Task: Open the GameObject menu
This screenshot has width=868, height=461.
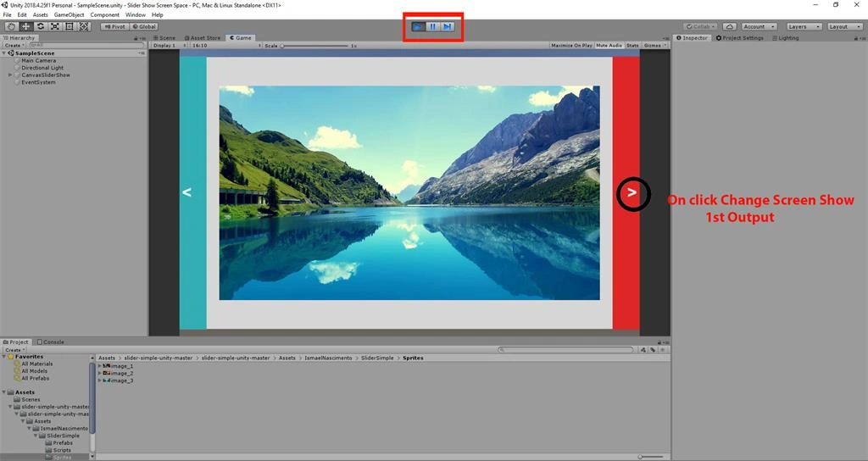Action: coord(70,15)
